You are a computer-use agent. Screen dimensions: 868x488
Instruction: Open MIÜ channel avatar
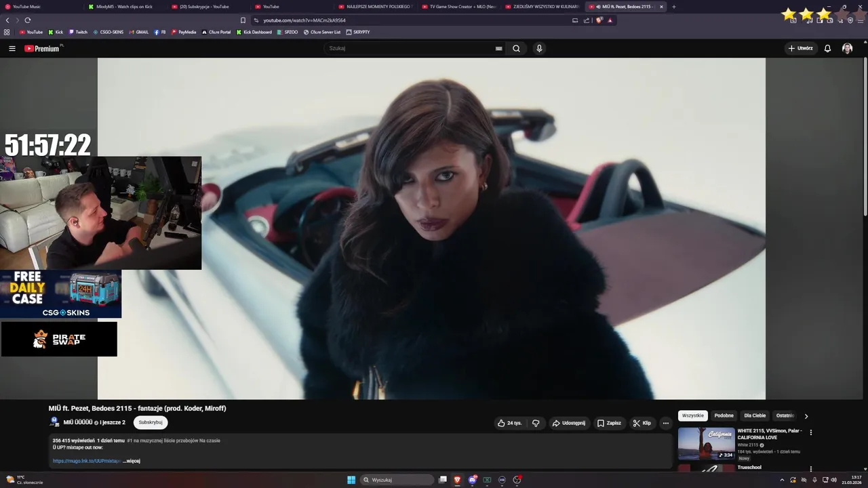point(55,422)
